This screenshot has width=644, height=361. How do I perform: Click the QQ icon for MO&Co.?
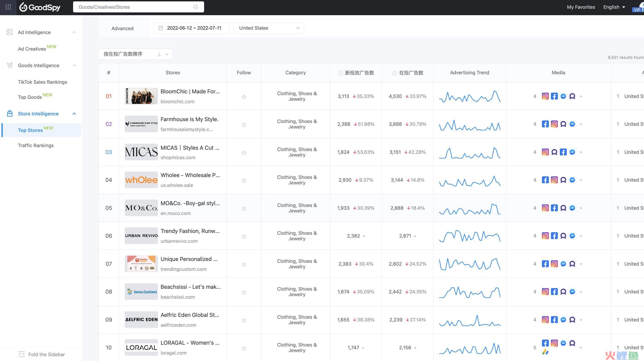[x=563, y=207]
